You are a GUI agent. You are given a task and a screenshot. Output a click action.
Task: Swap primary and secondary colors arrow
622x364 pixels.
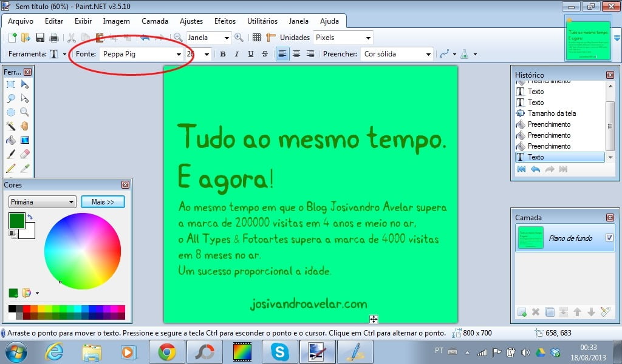coord(30,217)
